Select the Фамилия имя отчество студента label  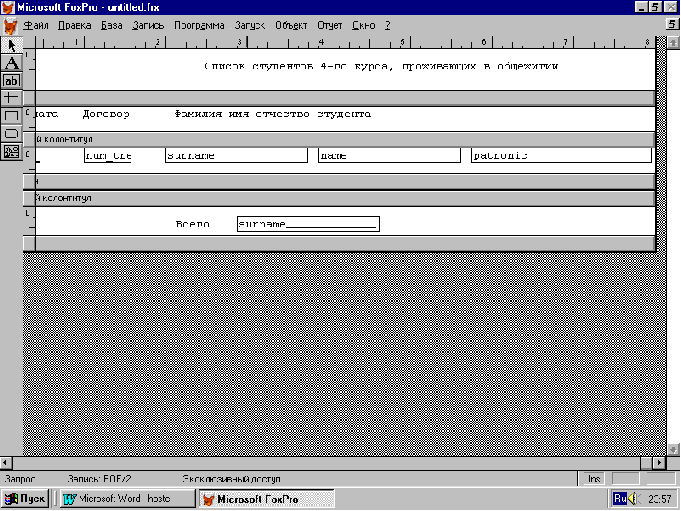(273, 114)
